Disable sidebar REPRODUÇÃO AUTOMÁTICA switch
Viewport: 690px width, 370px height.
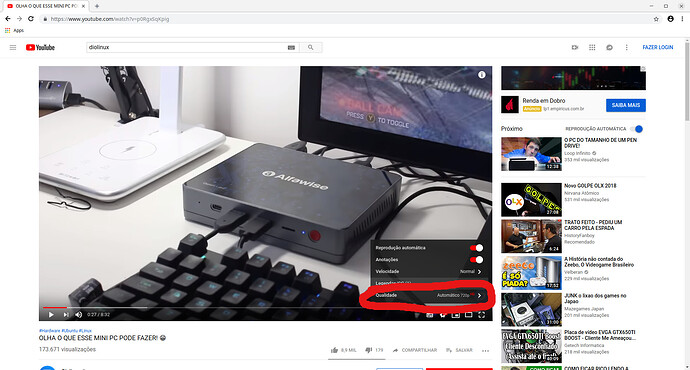[x=637, y=129]
